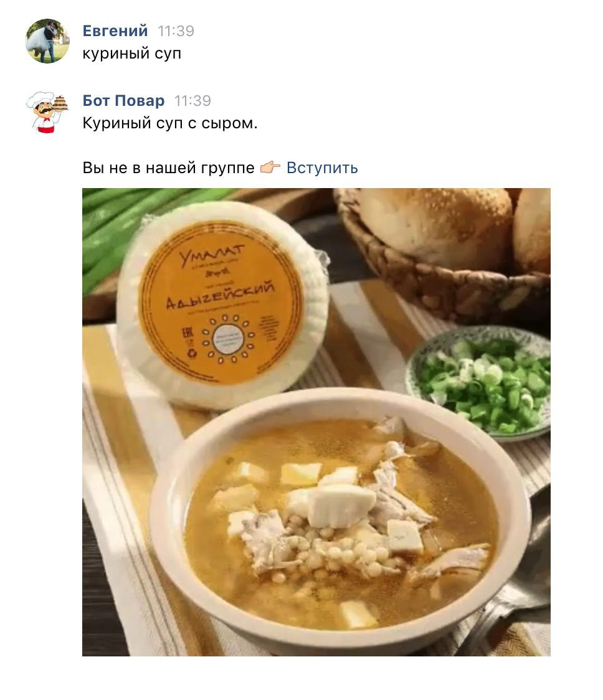The image size is (603, 700).
Task: Open the Бот Повар chef avatar
Action: (47, 111)
